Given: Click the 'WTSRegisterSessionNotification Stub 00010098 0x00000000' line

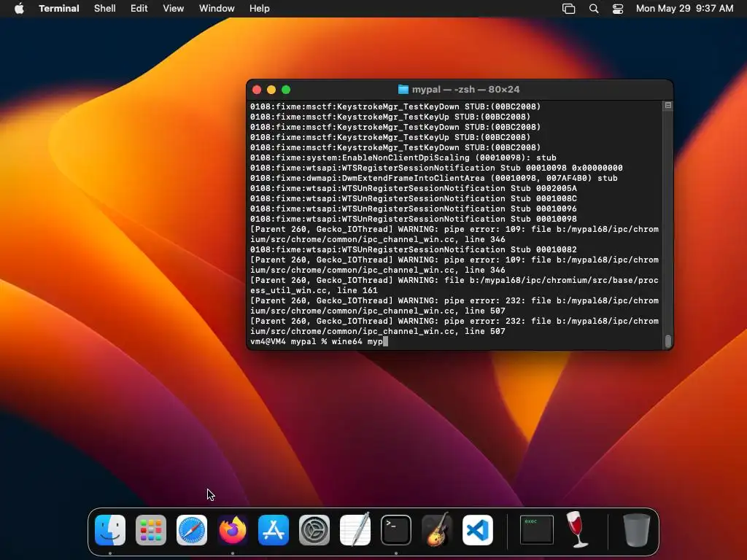Looking at the screenshot, I should click(436, 168).
